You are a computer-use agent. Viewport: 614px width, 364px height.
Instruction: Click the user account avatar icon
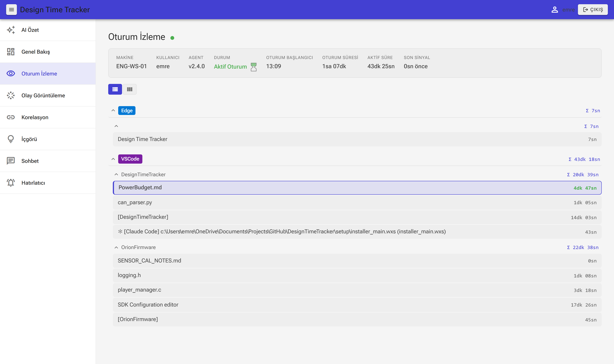tap(555, 10)
